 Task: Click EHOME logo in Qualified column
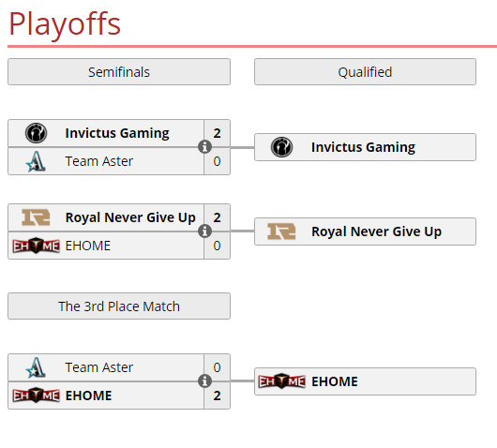pos(281,381)
